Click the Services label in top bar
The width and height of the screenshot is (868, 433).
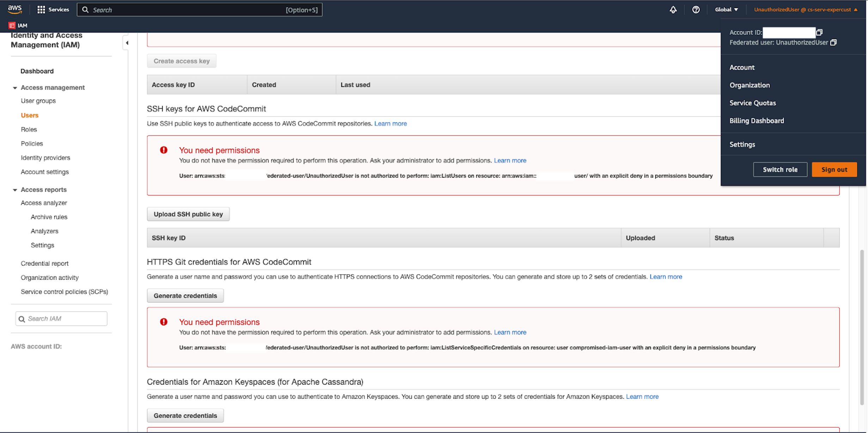pos(59,10)
